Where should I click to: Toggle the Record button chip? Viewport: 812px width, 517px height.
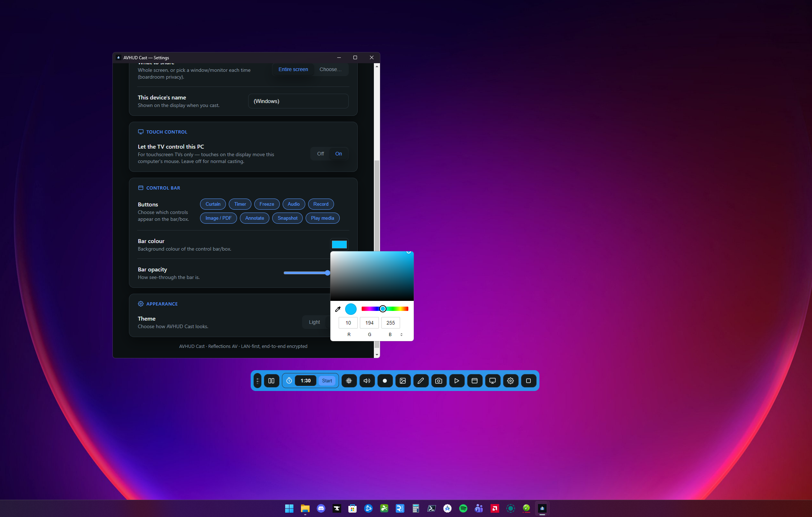click(x=321, y=204)
